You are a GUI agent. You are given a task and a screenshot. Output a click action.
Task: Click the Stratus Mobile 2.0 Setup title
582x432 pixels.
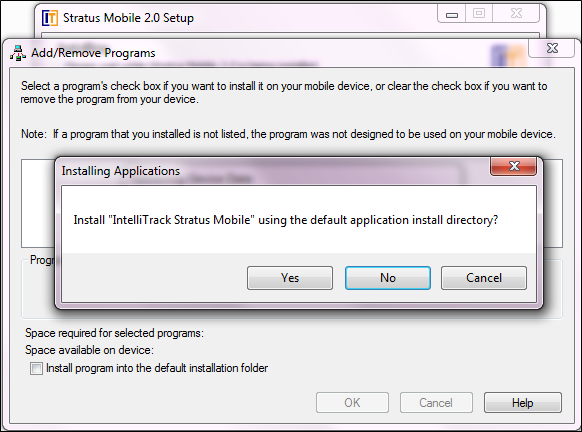coord(128,18)
